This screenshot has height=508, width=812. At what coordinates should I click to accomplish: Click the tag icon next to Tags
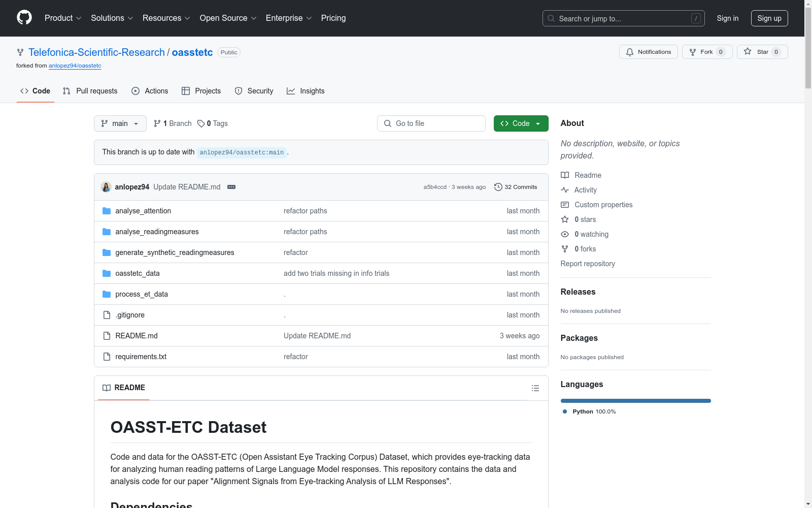[x=201, y=123]
